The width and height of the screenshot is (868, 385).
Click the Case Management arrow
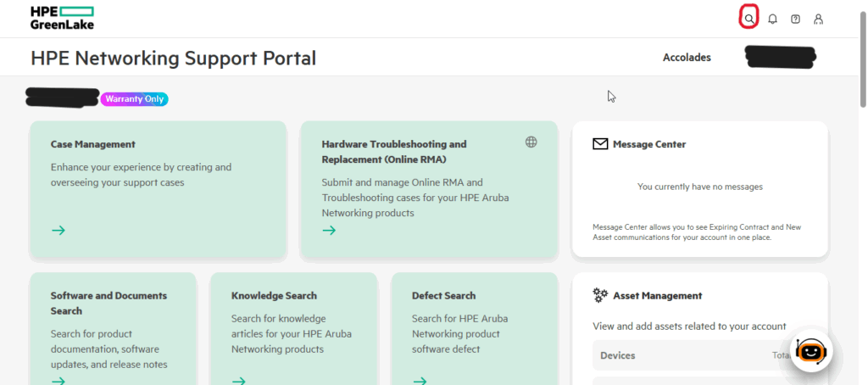tap(58, 231)
